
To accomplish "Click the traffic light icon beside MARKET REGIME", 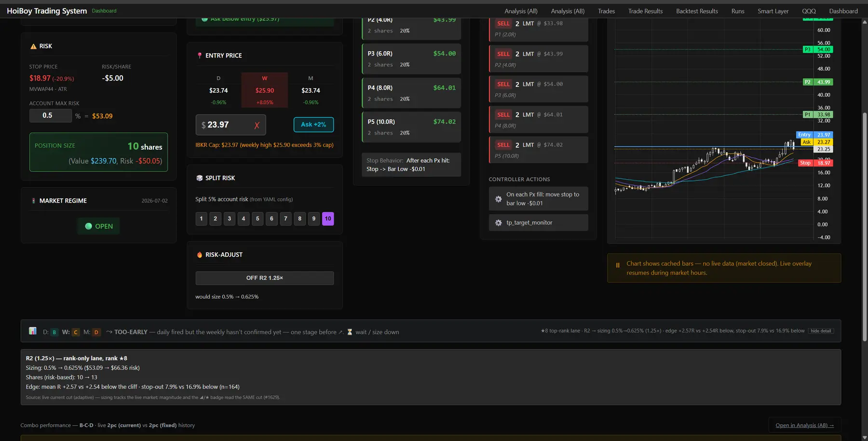I will click(33, 201).
